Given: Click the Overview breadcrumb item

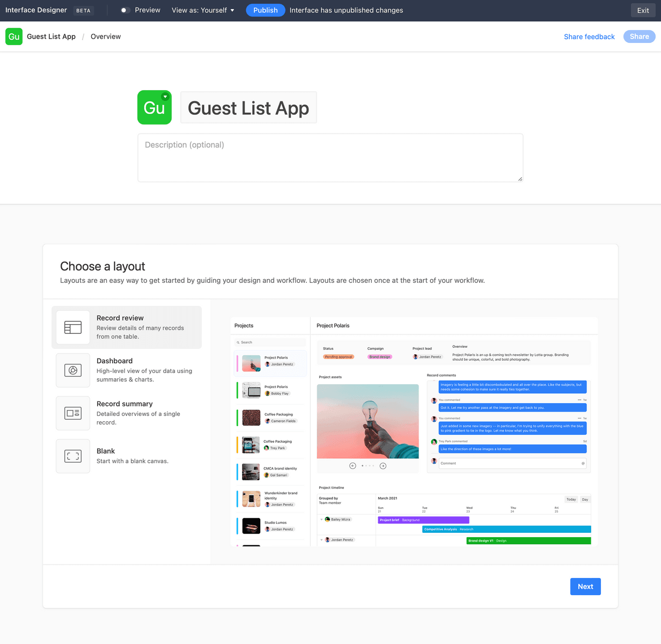Looking at the screenshot, I should point(105,36).
